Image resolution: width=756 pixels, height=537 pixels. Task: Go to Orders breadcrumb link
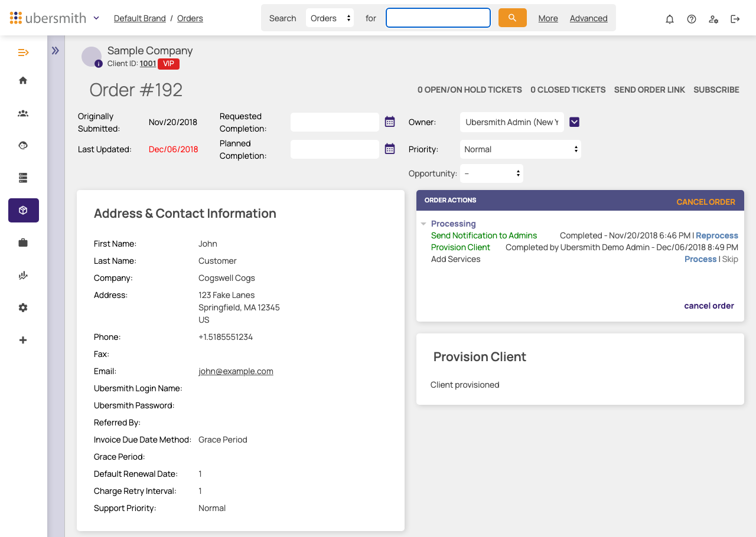(190, 18)
